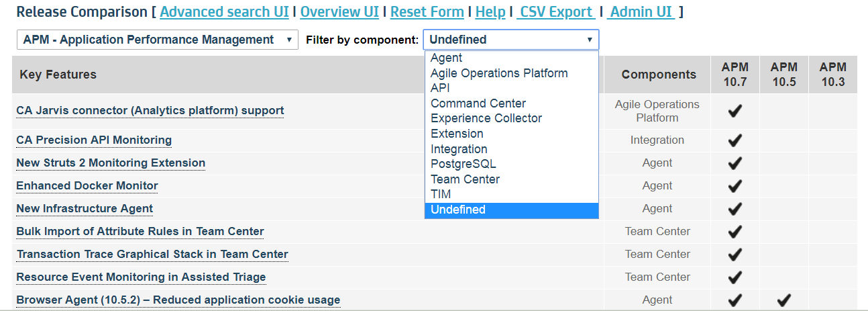Click APM 10.7 checkmark for Transaction Trace row

coord(735,255)
